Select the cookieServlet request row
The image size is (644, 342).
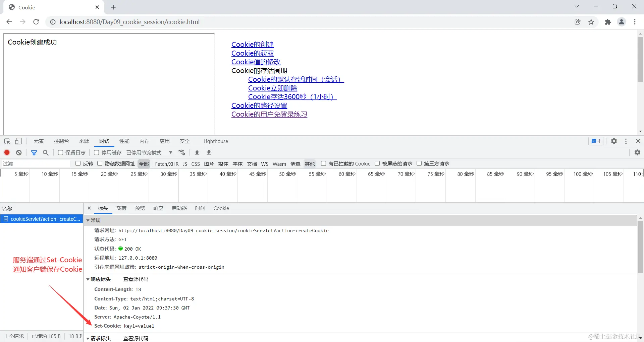coord(42,219)
